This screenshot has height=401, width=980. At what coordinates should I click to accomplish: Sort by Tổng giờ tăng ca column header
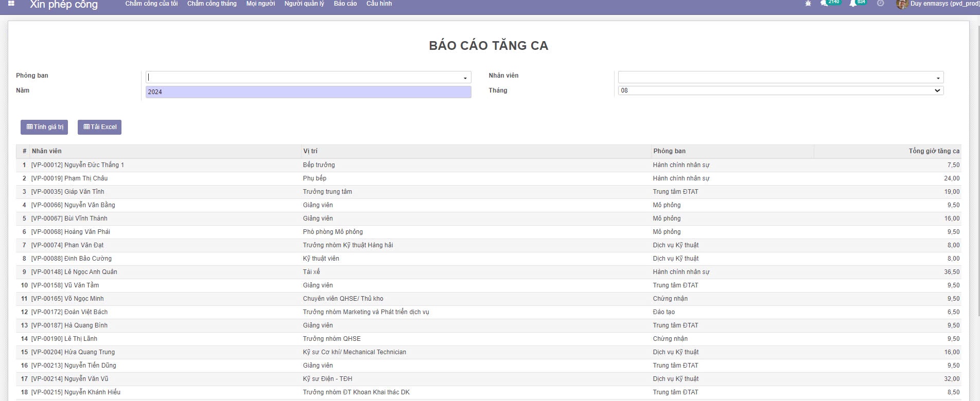(934, 151)
